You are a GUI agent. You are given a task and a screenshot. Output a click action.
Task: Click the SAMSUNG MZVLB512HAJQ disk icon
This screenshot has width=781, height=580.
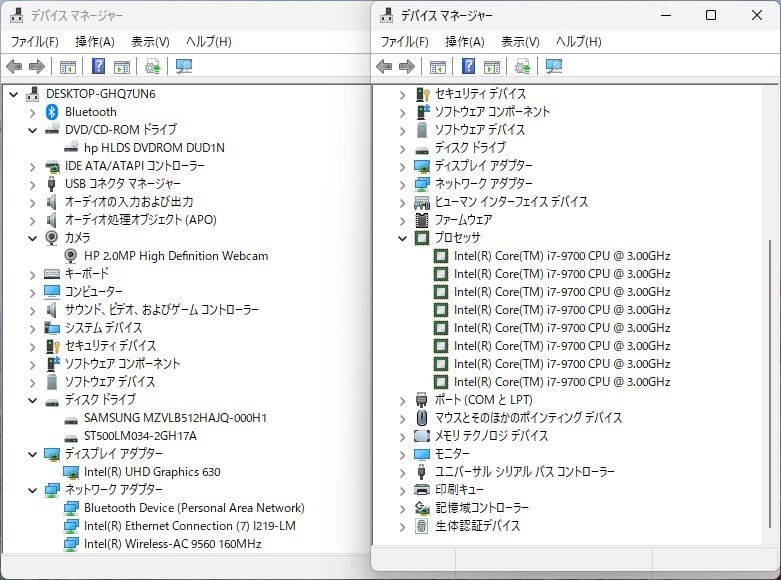pos(71,420)
